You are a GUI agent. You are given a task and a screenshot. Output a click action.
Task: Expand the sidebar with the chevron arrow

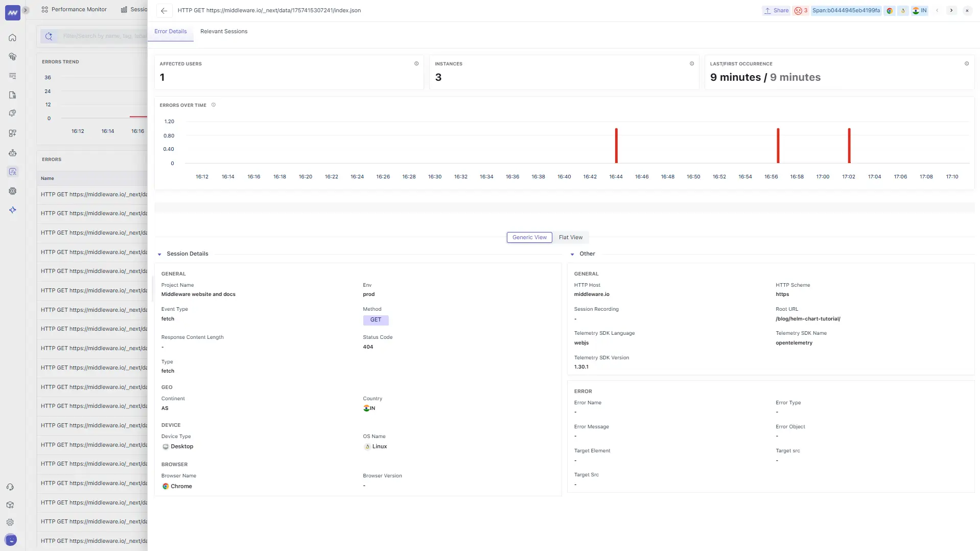pos(26,10)
